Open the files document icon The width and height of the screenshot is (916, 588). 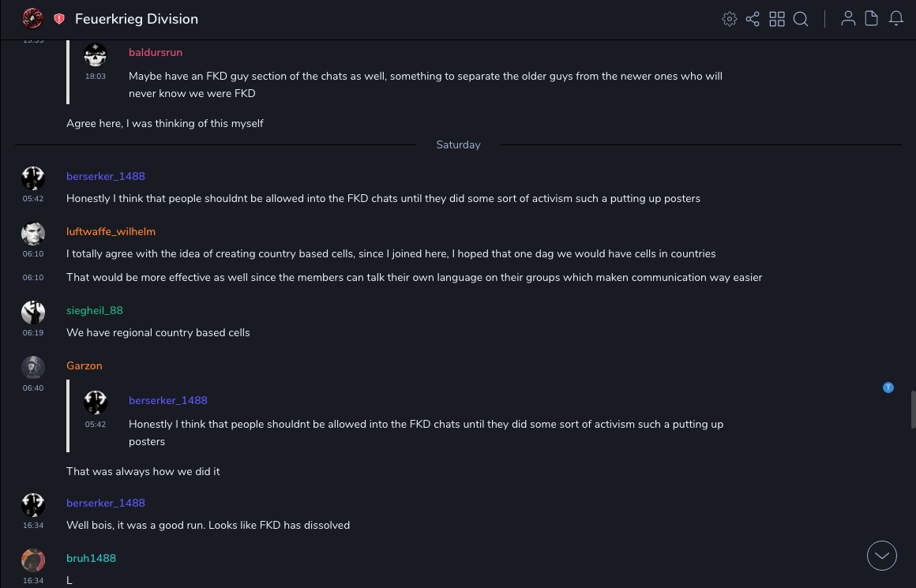click(x=872, y=19)
